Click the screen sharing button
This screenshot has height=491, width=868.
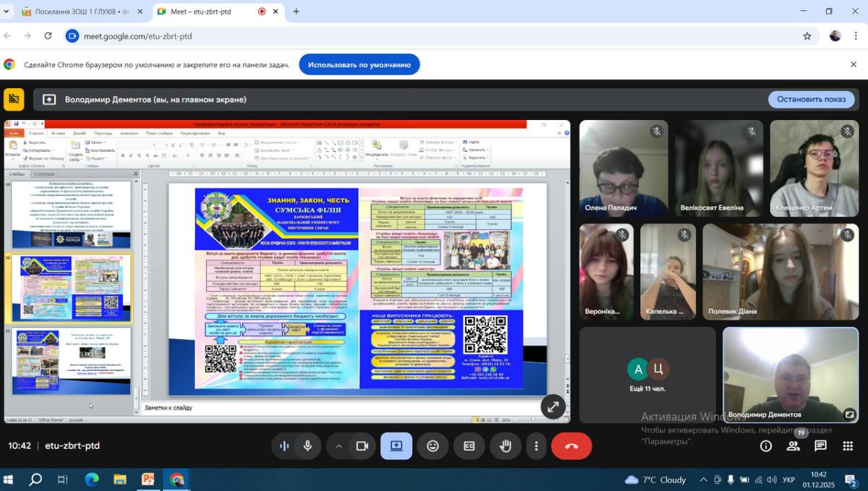(x=396, y=446)
